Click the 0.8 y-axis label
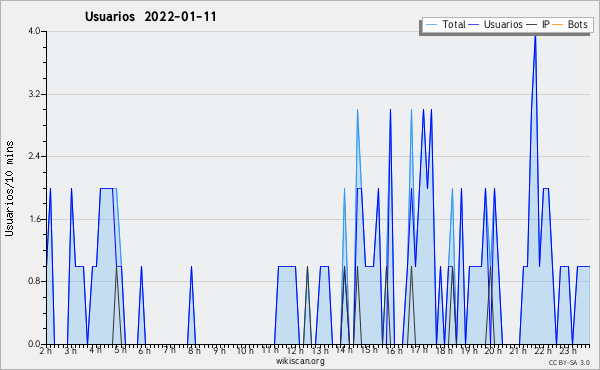This screenshot has height=370, width=600. click(x=34, y=281)
